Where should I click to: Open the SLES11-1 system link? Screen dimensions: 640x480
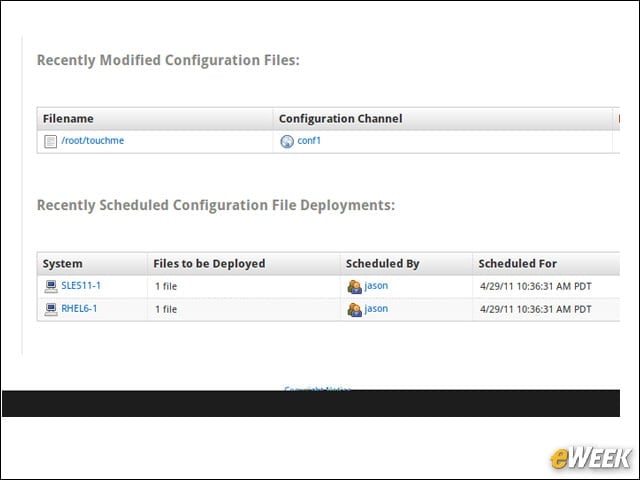click(81, 286)
